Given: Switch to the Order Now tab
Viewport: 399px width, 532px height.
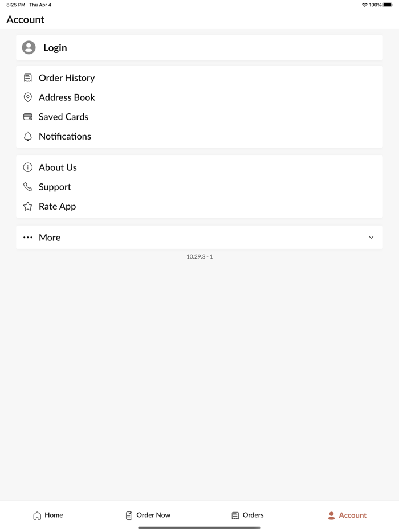Looking at the screenshot, I should point(148,515).
